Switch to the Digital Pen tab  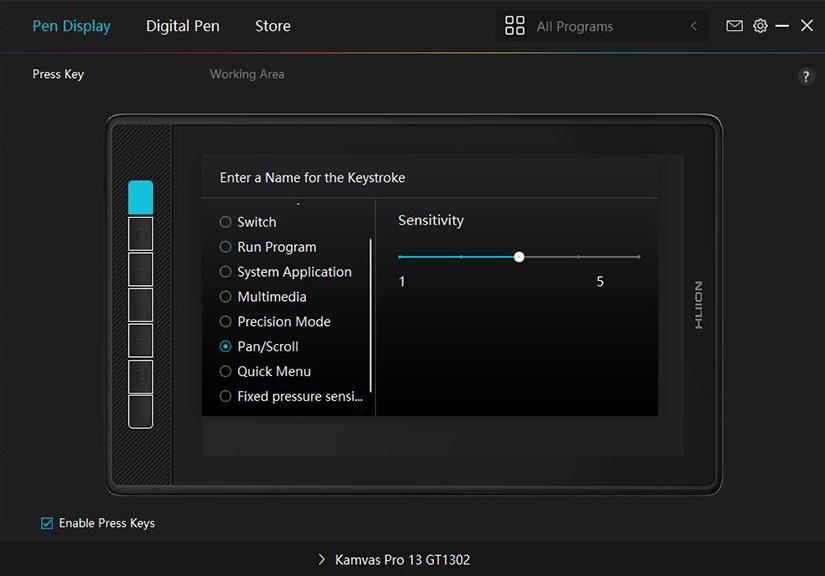(182, 26)
